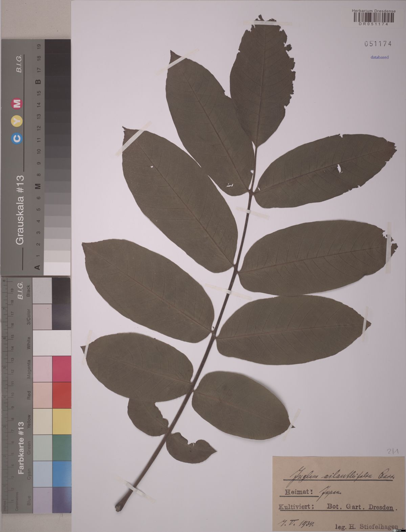Click the saturated green color patch
406x532 pixels.
(x=62, y=448)
